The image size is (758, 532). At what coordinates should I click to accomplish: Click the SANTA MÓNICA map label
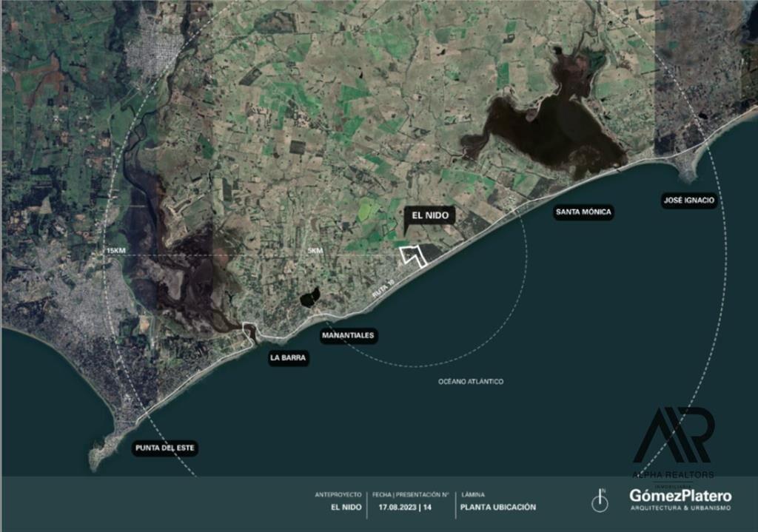(583, 212)
